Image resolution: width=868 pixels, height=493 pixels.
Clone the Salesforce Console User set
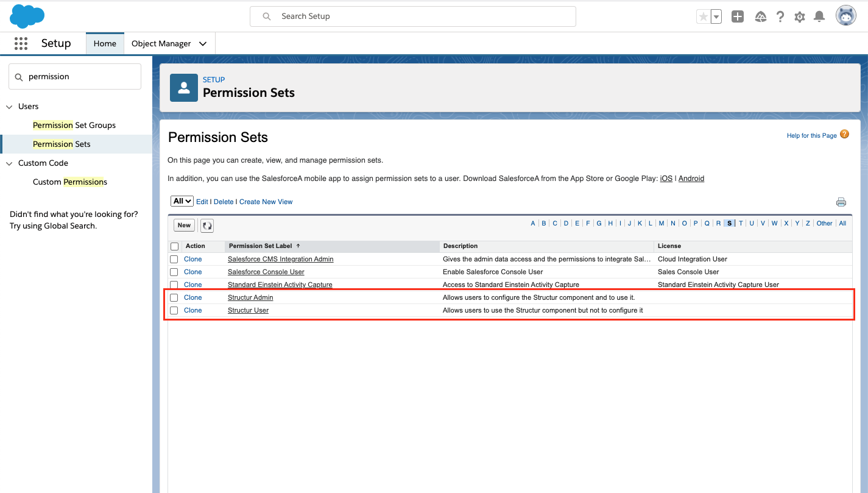tap(192, 272)
